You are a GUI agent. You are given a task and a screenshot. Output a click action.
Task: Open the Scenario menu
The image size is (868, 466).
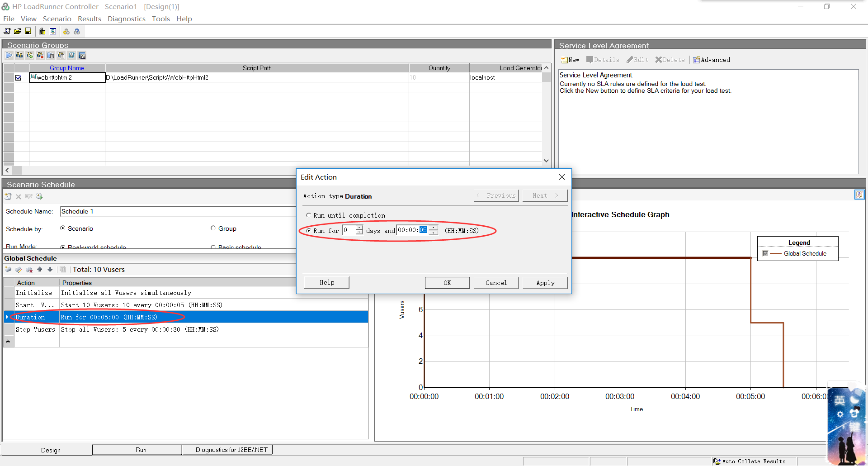click(x=57, y=19)
